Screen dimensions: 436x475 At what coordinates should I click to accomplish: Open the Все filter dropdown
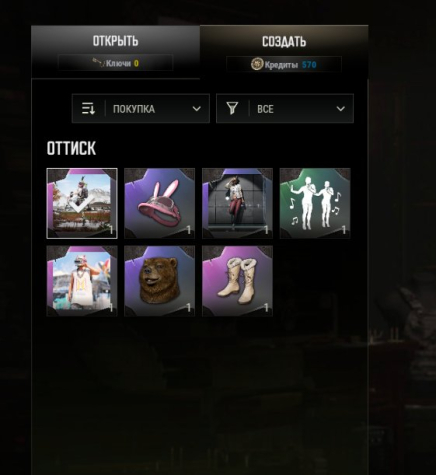[285, 109]
